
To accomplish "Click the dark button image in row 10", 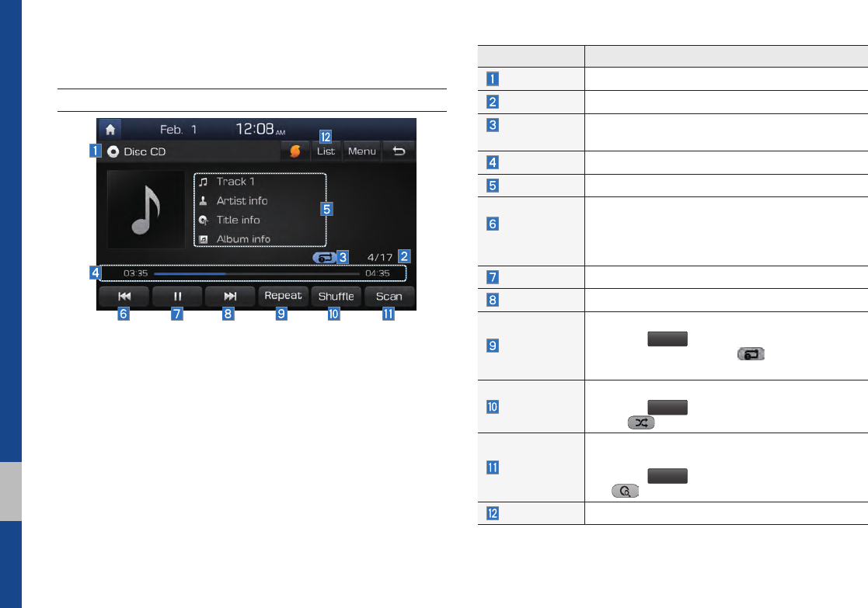I will click(x=668, y=407).
